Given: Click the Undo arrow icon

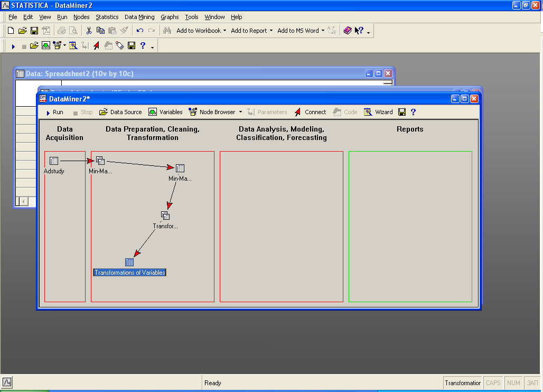Looking at the screenshot, I should pos(140,31).
